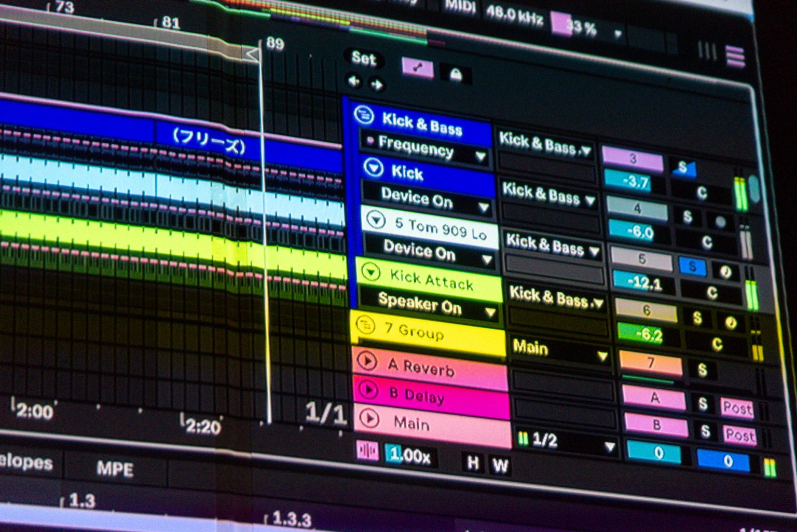Click track 3 volume value -3.7
Screen dimensions: 797x532
(x=635, y=182)
